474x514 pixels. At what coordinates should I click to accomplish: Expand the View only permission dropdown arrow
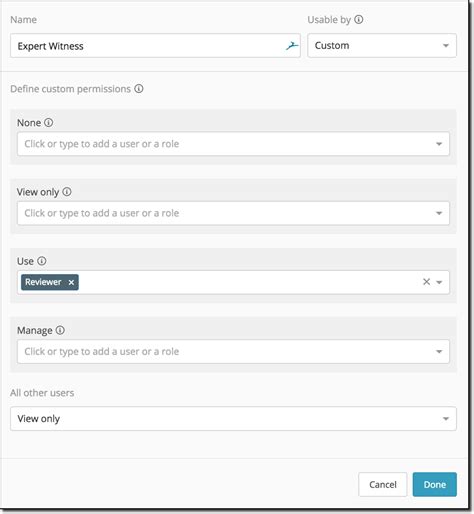(439, 213)
